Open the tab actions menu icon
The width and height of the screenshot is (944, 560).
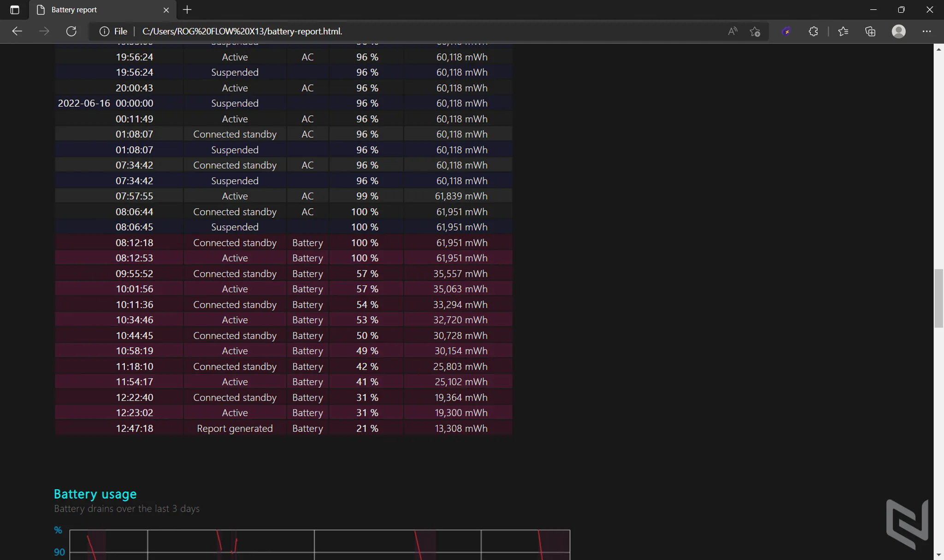[15, 10]
